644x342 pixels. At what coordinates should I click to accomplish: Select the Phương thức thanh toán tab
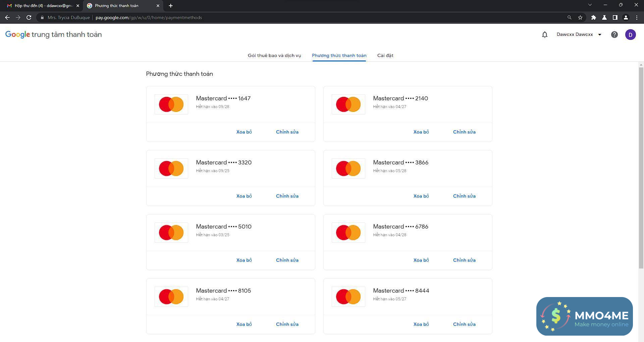point(339,55)
